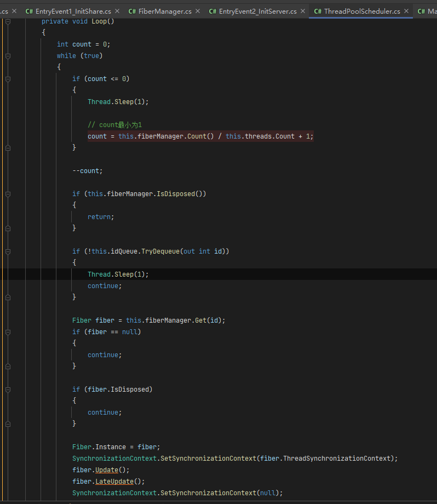Click fold end marker below the count assignment line
Viewport: 437px width, 504px height.
click(x=8, y=148)
